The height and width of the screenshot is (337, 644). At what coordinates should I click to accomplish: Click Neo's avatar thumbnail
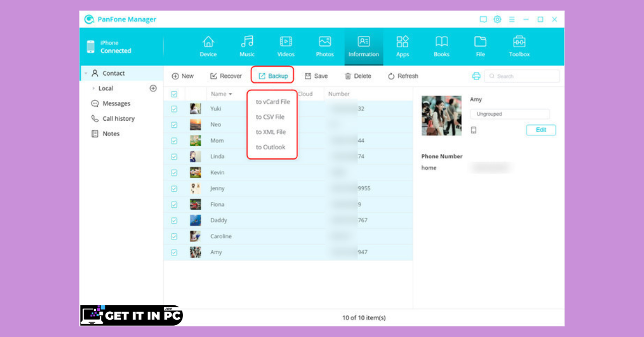pyautogui.click(x=195, y=124)
